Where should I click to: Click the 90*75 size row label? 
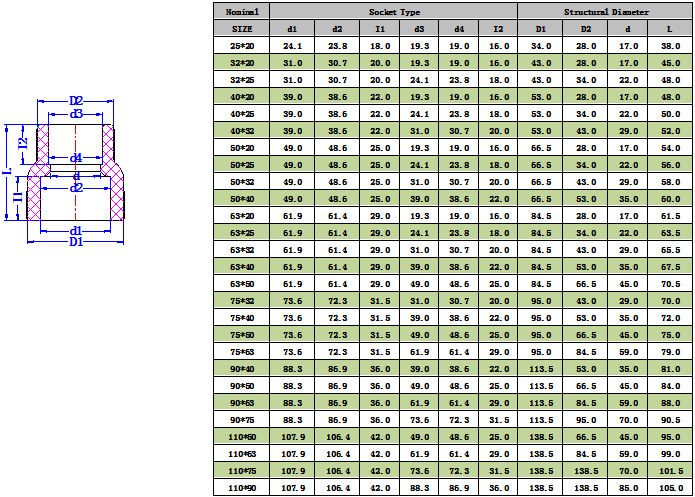(x=242, y=419)
